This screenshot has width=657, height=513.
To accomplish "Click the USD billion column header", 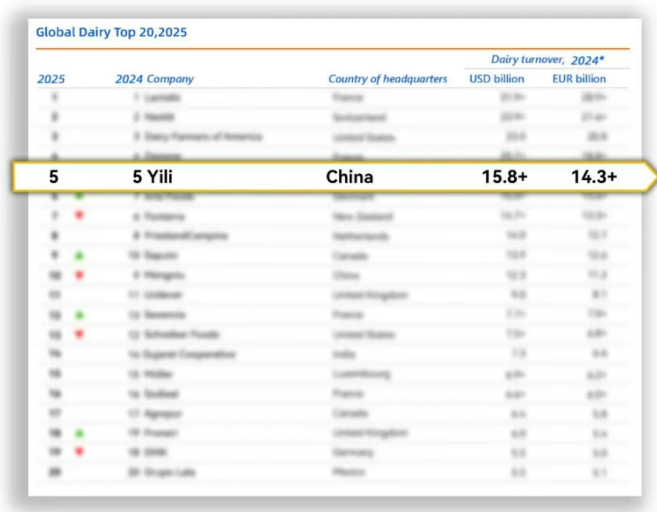I will click(499, 79).
